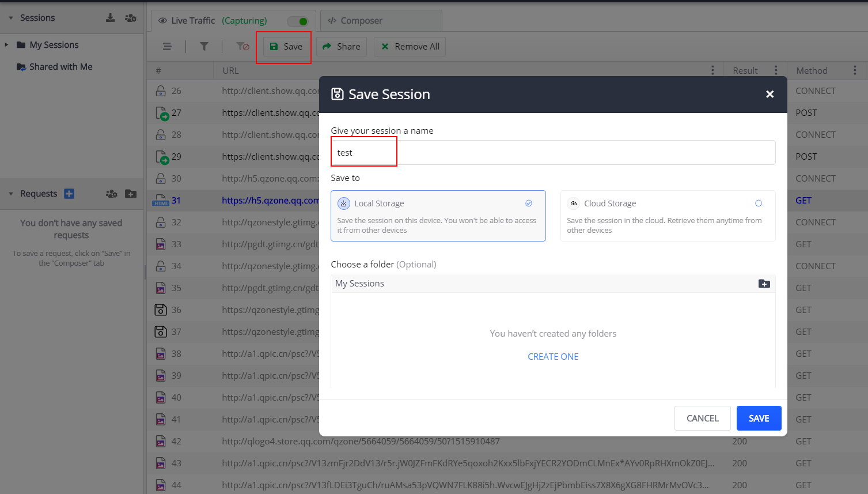Click the document icon of row 27
This screenshot has height=494, width=868.
tap(162, 113)
